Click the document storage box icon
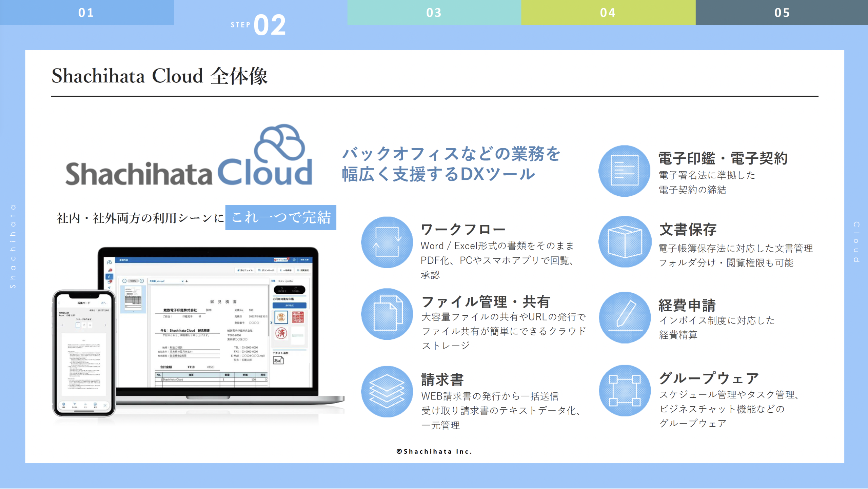868x489 pixels. 625,241
